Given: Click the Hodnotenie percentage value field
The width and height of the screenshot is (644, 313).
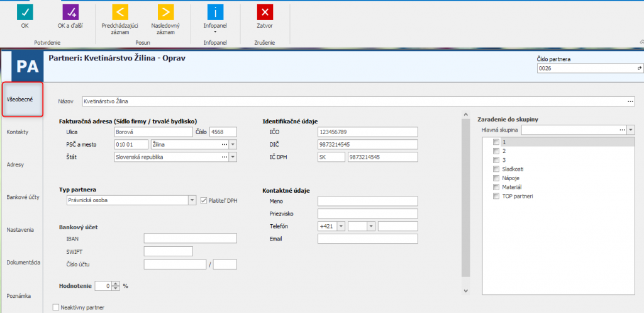Looking at the screenshot, I should coord(104,285).
